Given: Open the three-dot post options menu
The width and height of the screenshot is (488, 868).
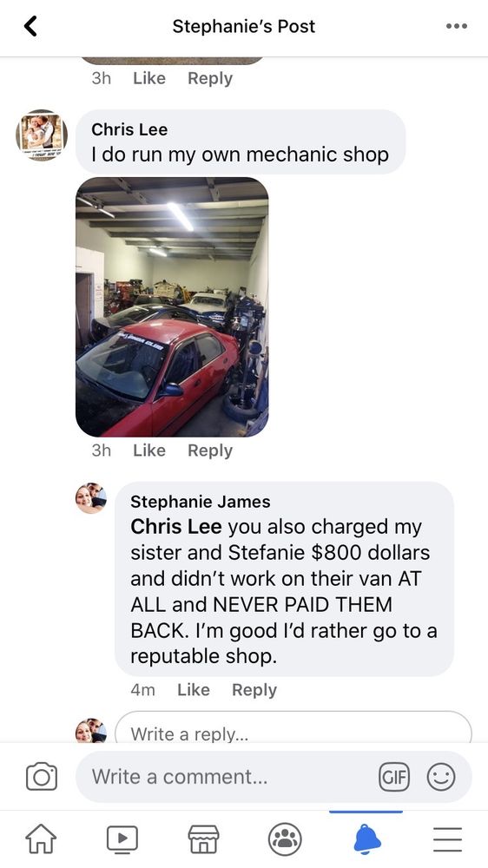Looking at the screenshot, I should (x=457, y=26).
